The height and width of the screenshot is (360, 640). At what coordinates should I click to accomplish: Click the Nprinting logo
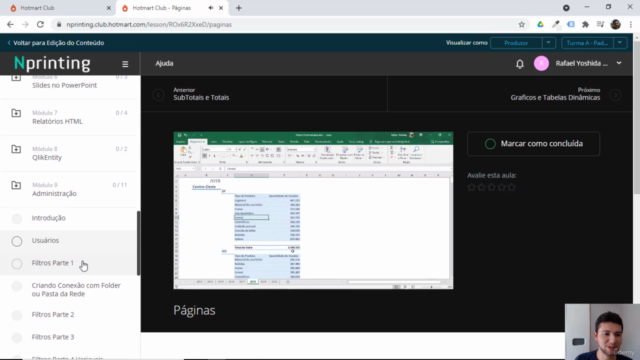click(x=52, y=63)
